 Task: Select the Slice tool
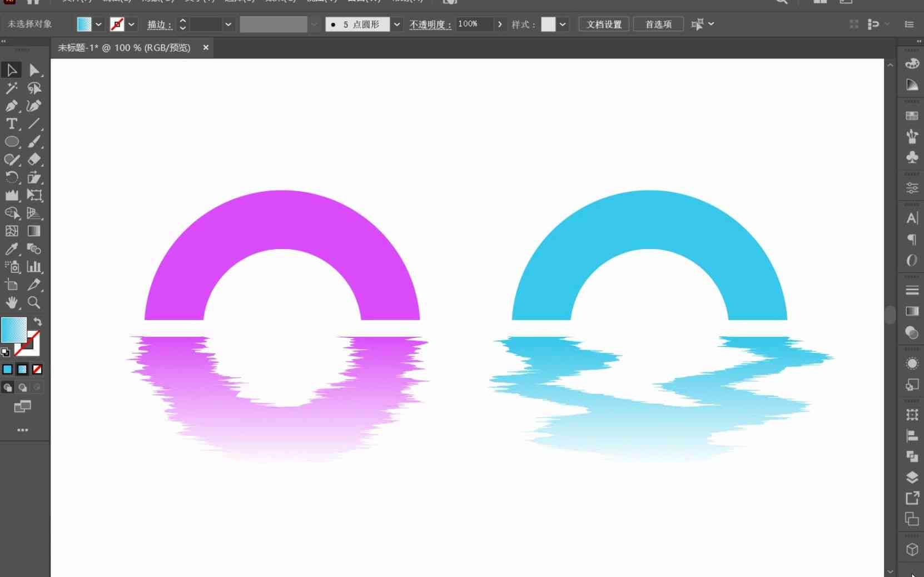34,285
